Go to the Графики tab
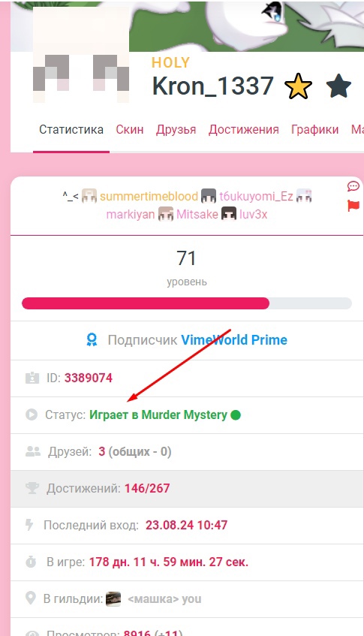Image resolution: width=364 pixels, height=636 pixels. click(x=314, y=130)
